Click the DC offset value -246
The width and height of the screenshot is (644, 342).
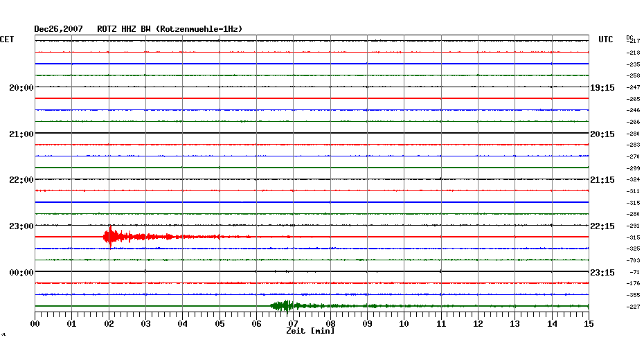[633, 111]
